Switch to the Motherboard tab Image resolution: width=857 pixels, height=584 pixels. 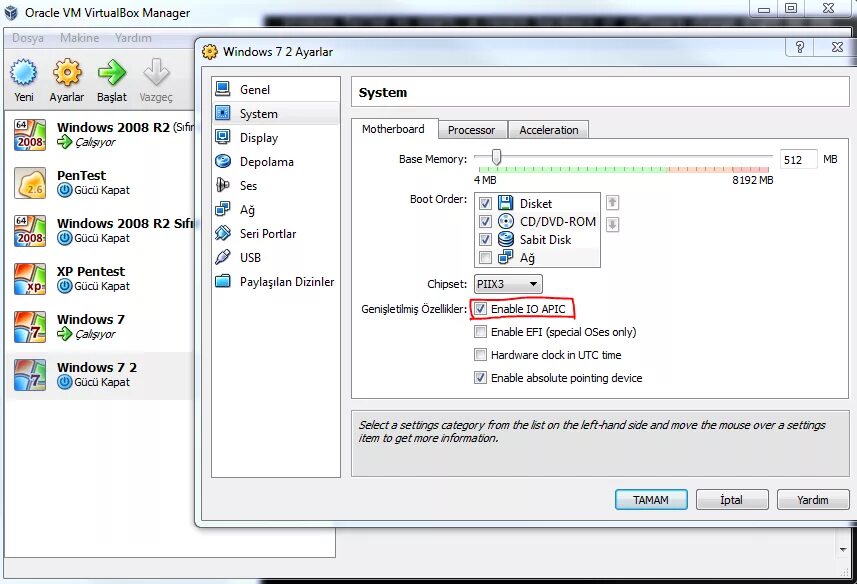click(x=394, y=129)
